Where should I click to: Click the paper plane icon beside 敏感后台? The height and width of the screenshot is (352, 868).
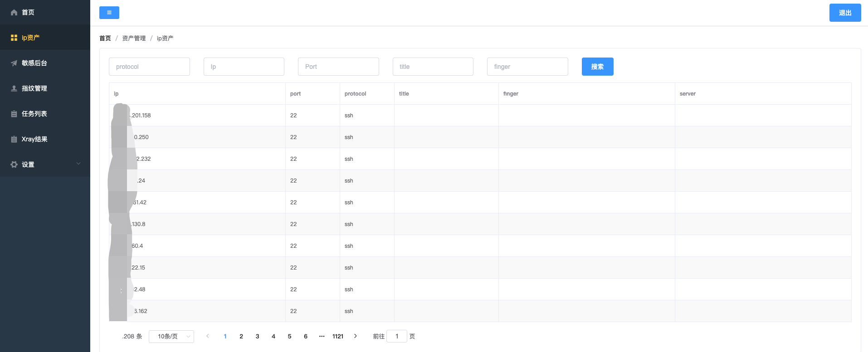(14, 63)
